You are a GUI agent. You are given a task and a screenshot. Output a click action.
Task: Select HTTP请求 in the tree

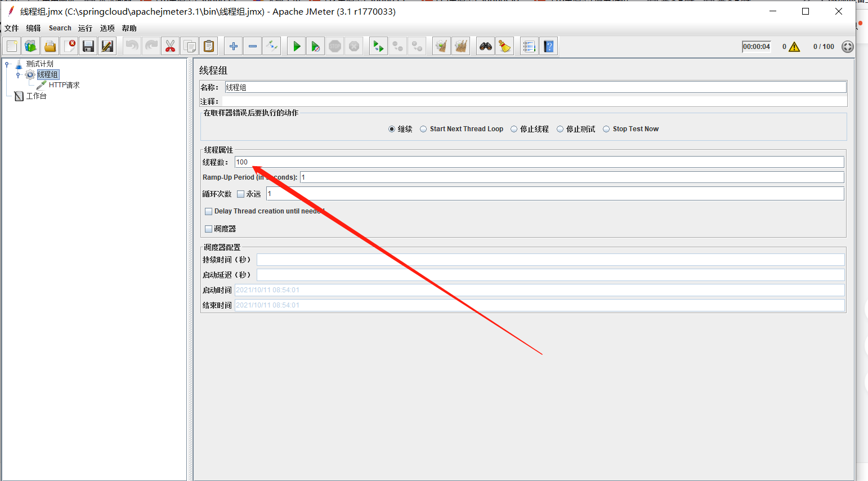[64, 85]
